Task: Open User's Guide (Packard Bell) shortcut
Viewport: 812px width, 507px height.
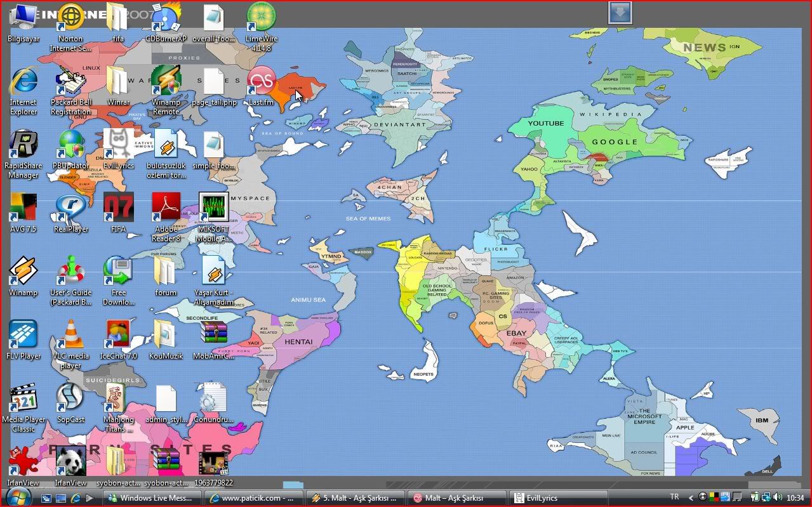Action: (70, 281)
